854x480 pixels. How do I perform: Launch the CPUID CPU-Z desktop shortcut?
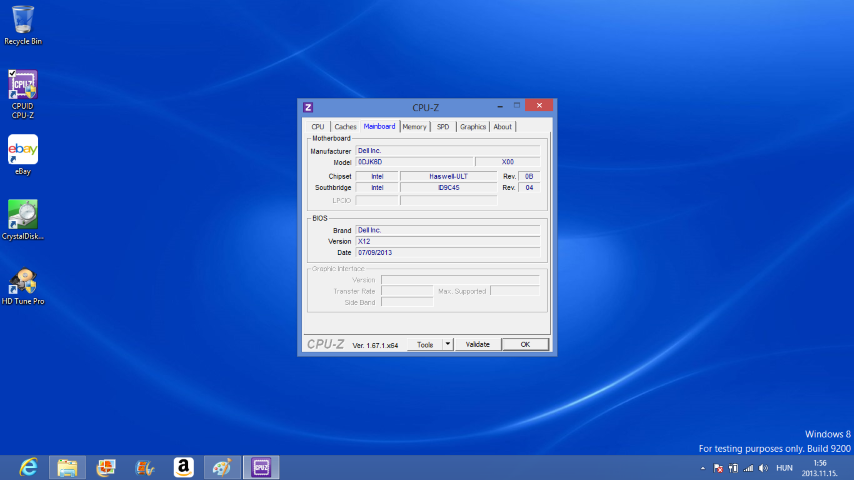click(x=23, y=88)
